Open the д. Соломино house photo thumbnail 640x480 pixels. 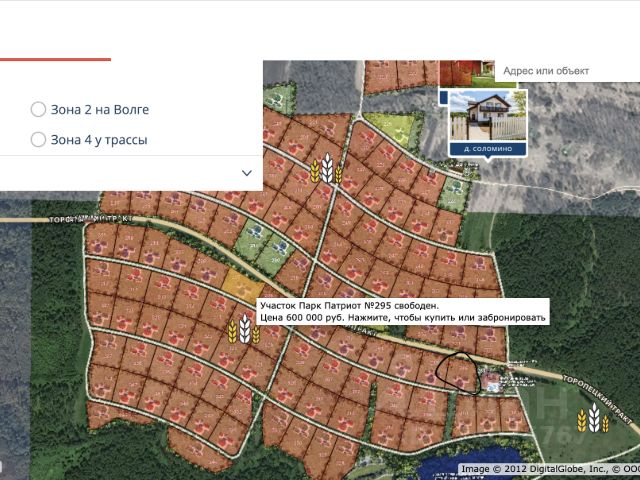click(488, 115)
